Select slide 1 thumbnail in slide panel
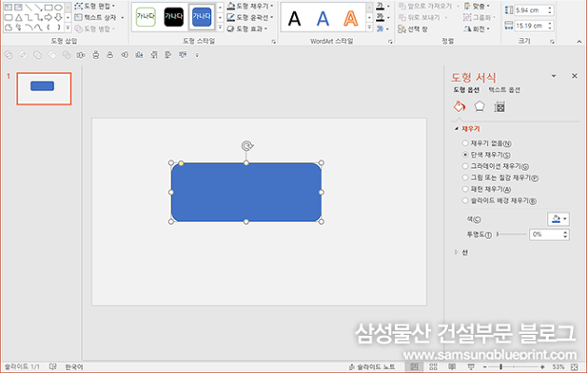Image resolution: width=588 pixels, height=373 pixels. coord(44,89)
